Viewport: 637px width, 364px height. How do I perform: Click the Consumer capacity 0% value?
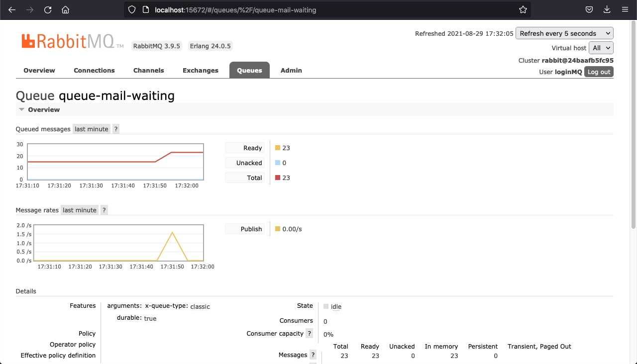tap(328, 335)
